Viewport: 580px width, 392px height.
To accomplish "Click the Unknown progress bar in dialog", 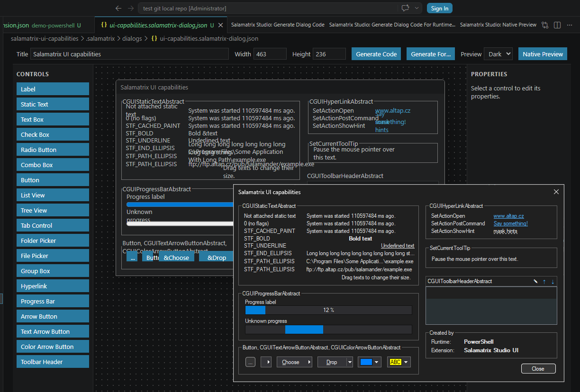I will click(x=328, y=330).
